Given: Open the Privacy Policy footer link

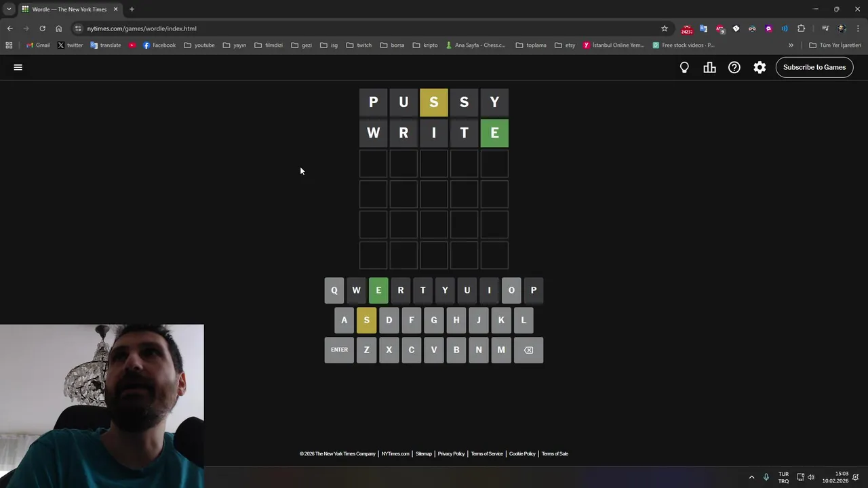Looking at the screenshot, I should [451, 454].
